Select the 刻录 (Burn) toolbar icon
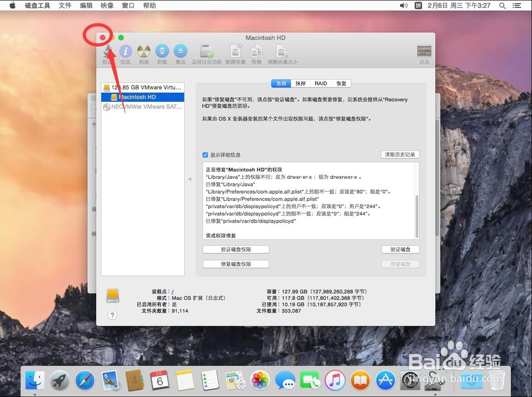The image size is (532, 397). pyautogui.click(x=143, y=52)
